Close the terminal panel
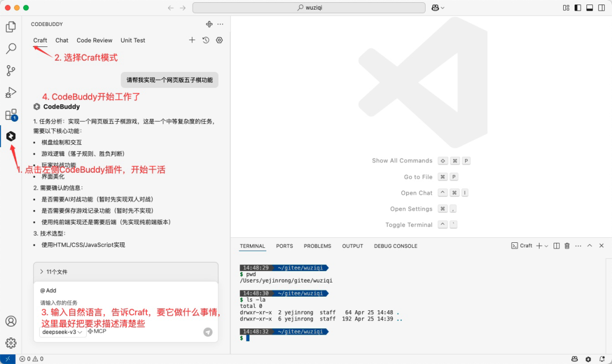The height and width of the screenshot is (364, 612). click(x=601, y=246)
